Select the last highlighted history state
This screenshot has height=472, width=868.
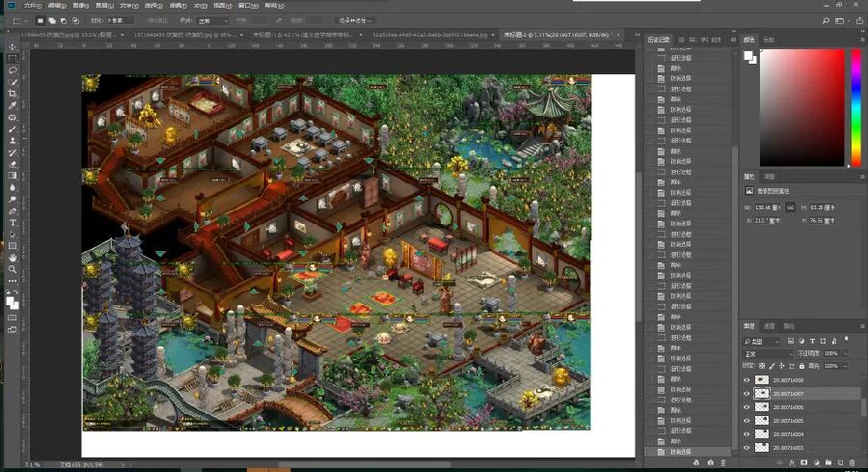pos(690,452)
